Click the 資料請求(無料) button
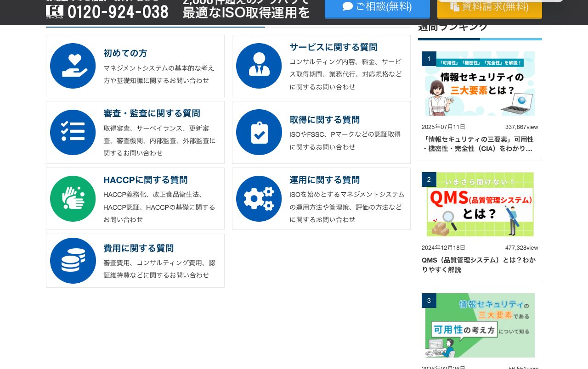 click(x=490, y=9)
